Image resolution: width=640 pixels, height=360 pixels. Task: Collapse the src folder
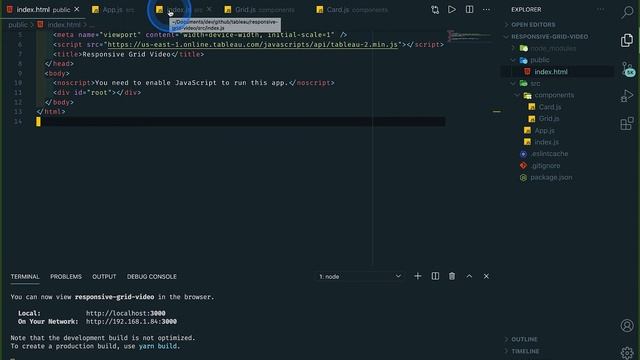pos(535,83)
